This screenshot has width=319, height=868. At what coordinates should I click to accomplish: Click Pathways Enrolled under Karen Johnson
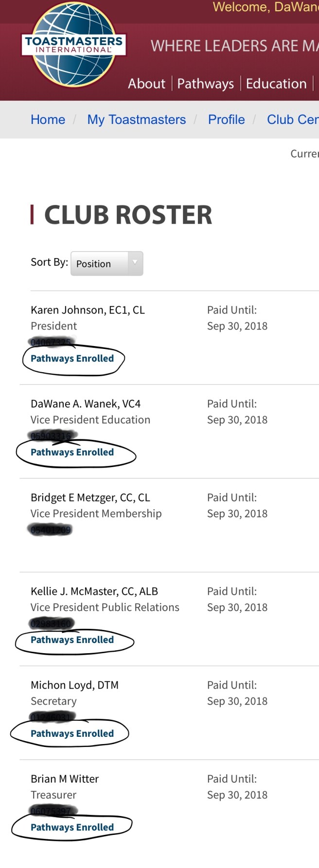point(72,359)
